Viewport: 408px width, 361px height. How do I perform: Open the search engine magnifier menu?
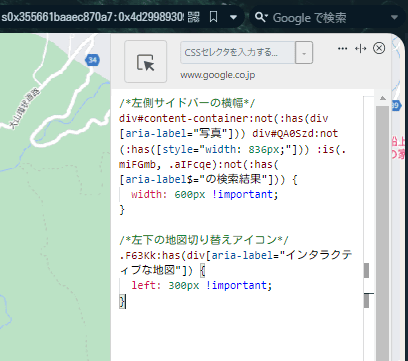(261, 17)
